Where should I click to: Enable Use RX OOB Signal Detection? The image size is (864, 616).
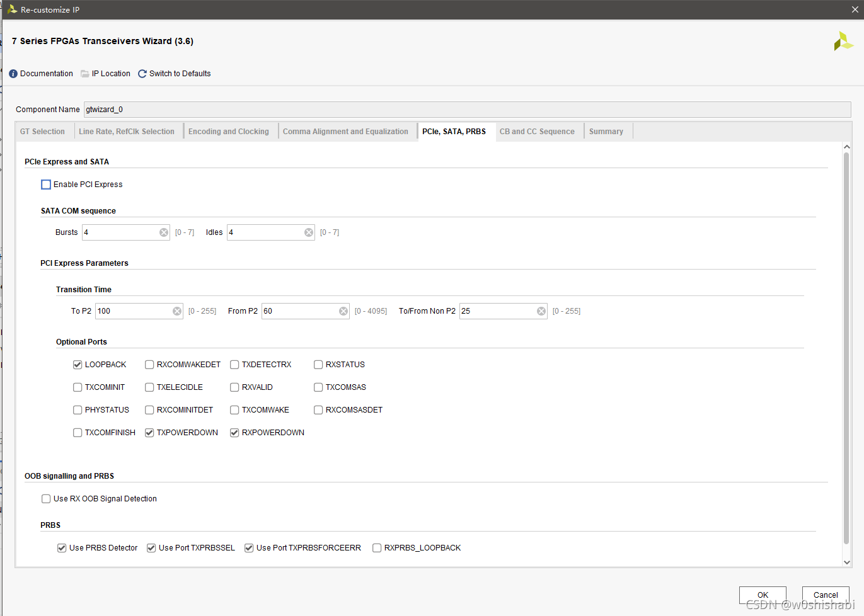pos(46,499)
